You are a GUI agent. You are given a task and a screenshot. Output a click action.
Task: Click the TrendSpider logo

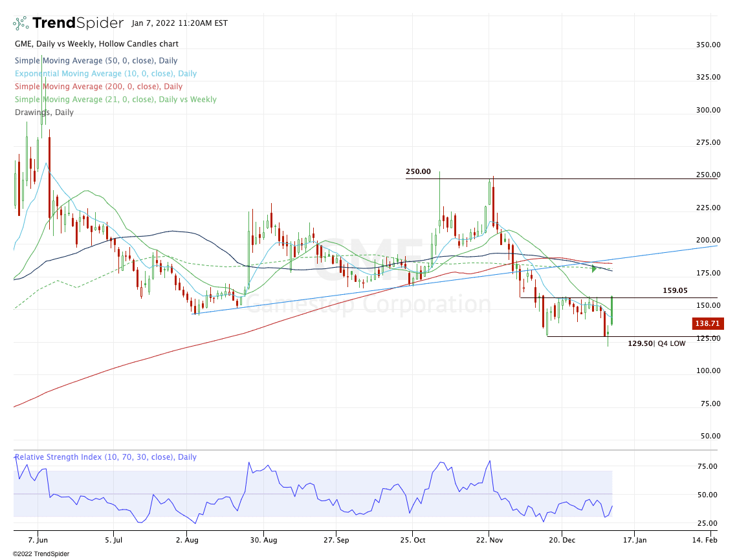68,23
